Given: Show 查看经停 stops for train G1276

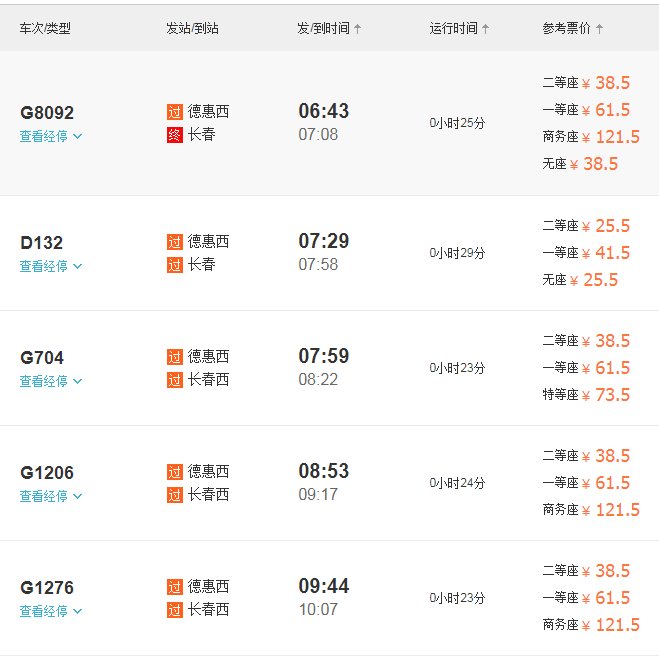Looking at the screenshot, I should tap(50, 611).
